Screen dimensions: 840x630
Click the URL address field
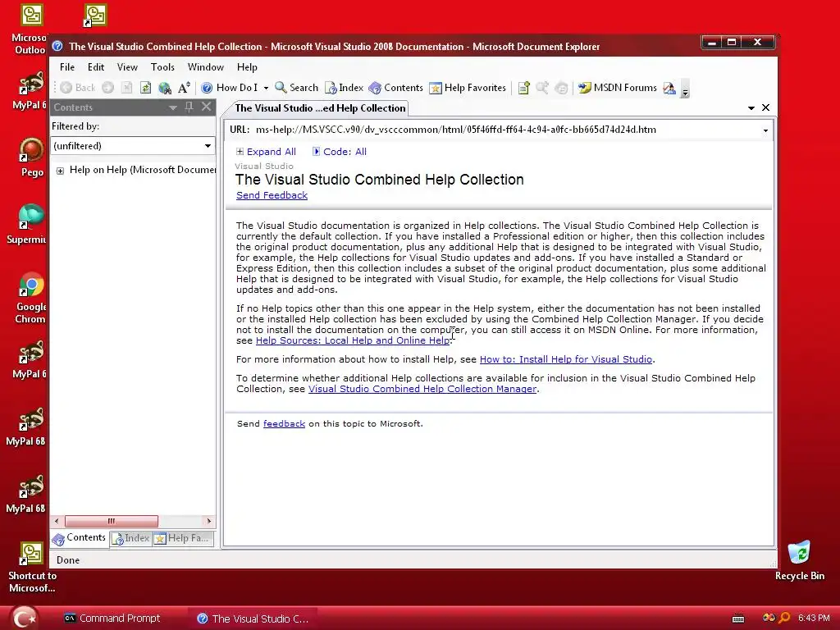506,130
